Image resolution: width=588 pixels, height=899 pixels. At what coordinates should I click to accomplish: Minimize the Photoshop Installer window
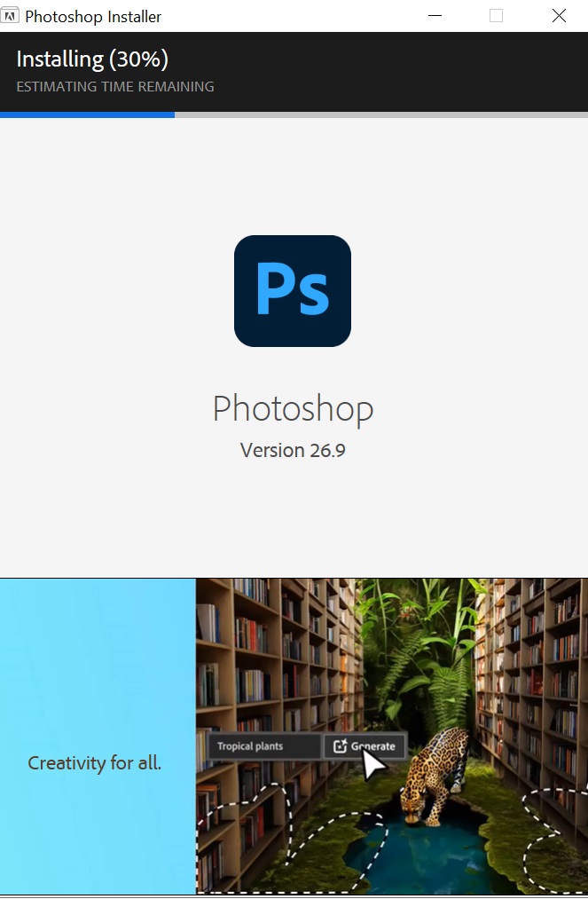[x=435, y=15]
